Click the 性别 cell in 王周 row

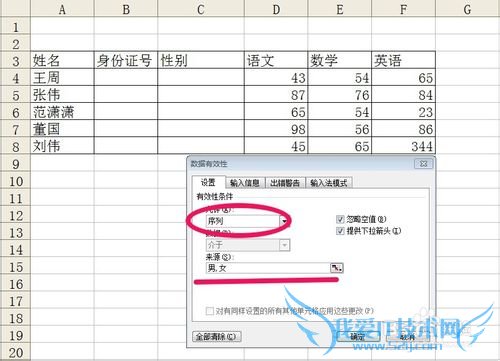click(x=201, y=77)
